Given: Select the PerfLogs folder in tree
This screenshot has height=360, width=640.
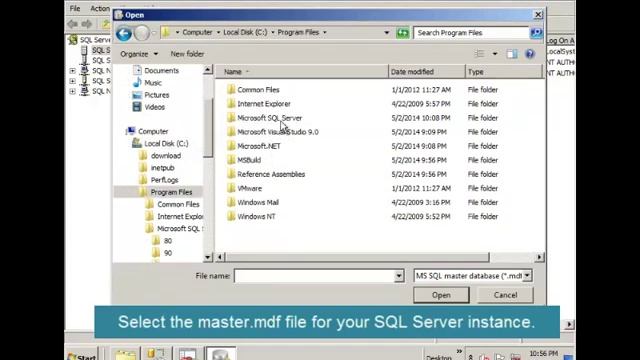Looking at the screenshot, I should [x=164, y=180].
